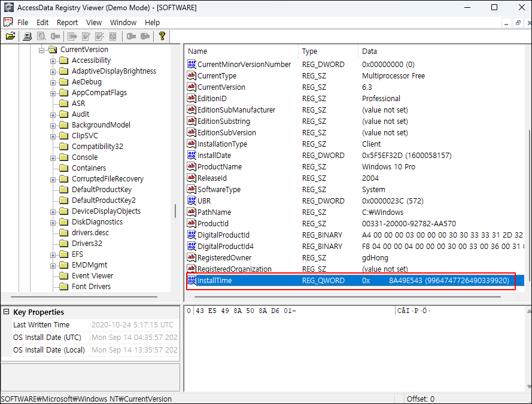
Task: Click the computer icon in toolbar
Action: [27, 36]
